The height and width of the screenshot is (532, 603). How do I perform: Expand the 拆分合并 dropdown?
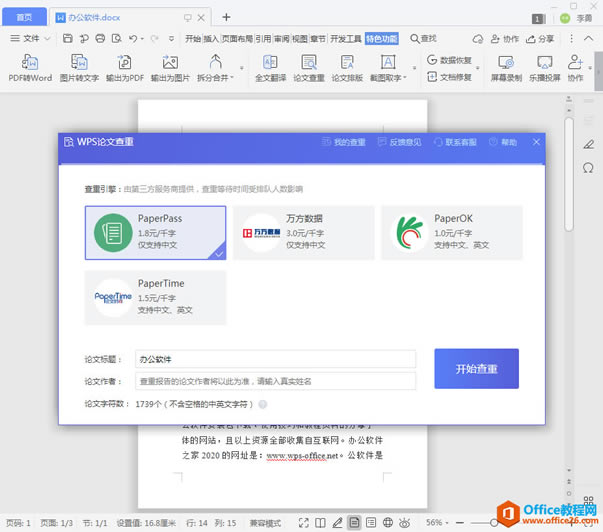pos(232,78)
